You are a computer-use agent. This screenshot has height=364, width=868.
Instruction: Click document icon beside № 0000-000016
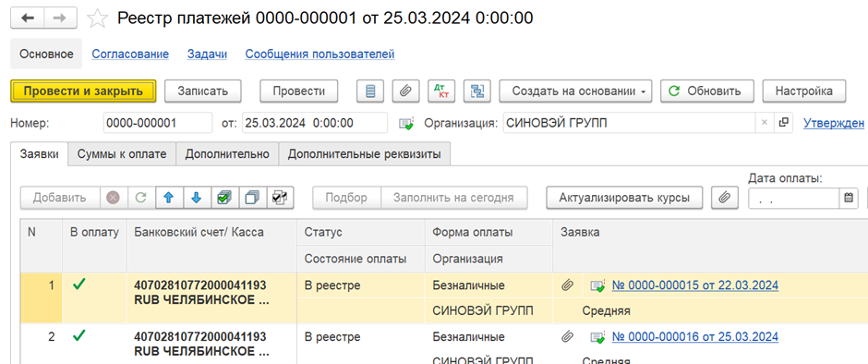(597, 337)
